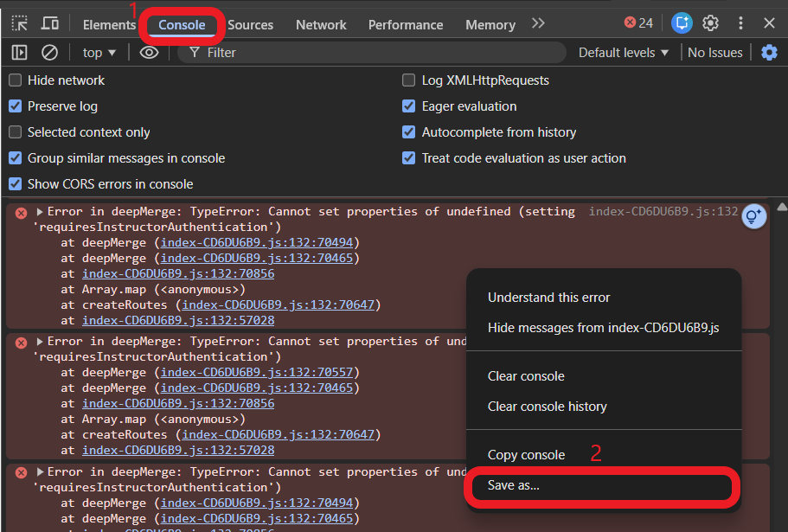Close the DevTools panel
The image size is (788, 532).
[769, 23]
